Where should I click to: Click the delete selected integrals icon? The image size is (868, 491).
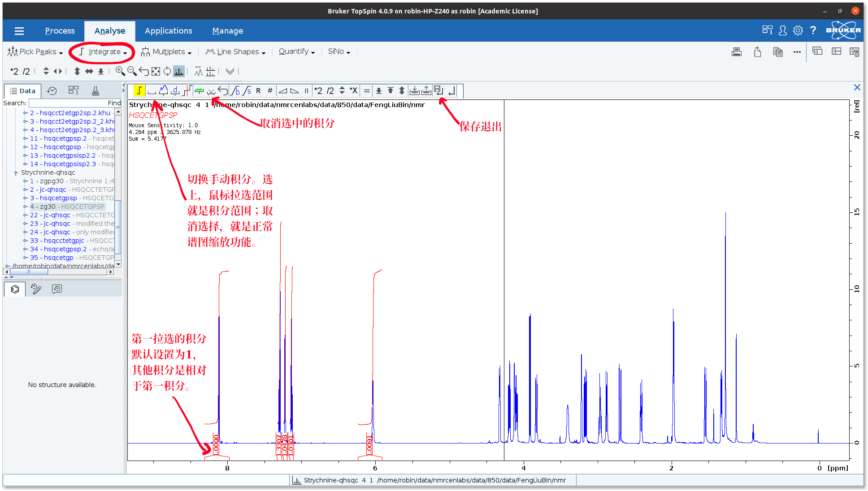[211, 91]
